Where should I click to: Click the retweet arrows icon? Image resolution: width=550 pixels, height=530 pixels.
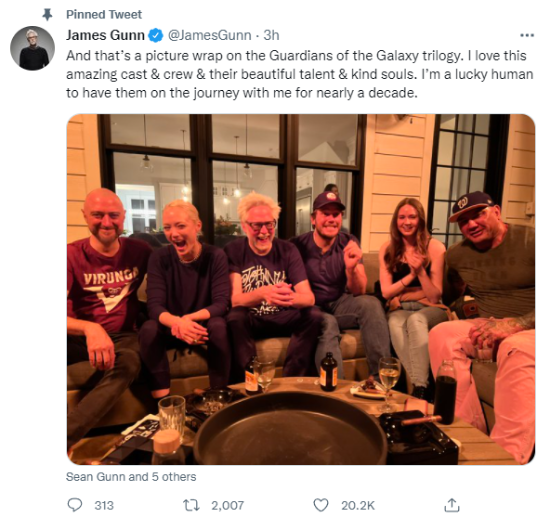[191, 505]
